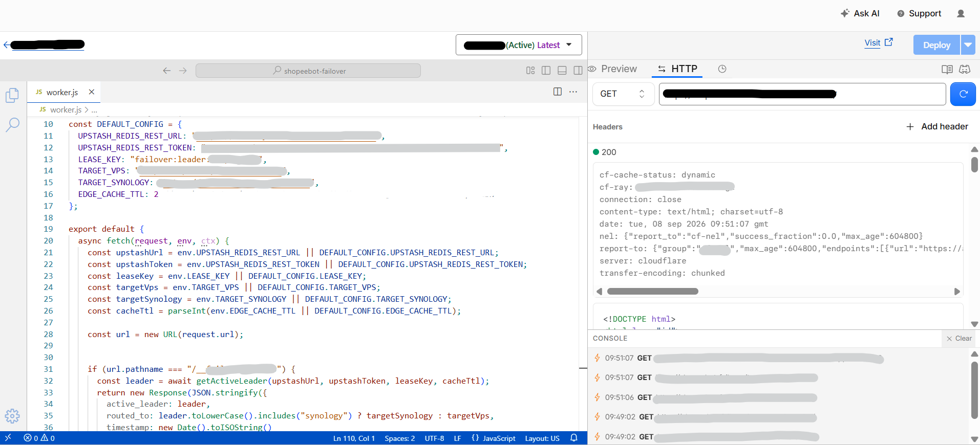Switch to the HTTP tab
The height and width of the screenshot is (445, 980).
tap(678, 69)
